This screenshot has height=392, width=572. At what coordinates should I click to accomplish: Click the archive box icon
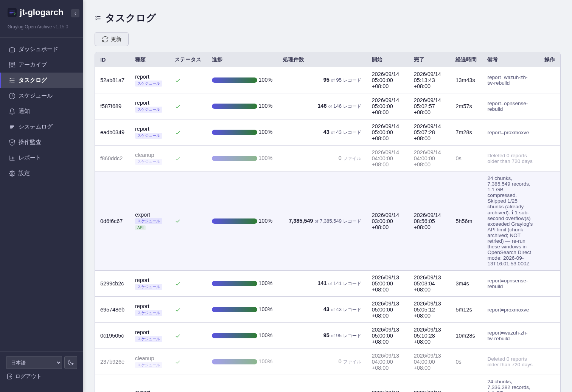12,65
